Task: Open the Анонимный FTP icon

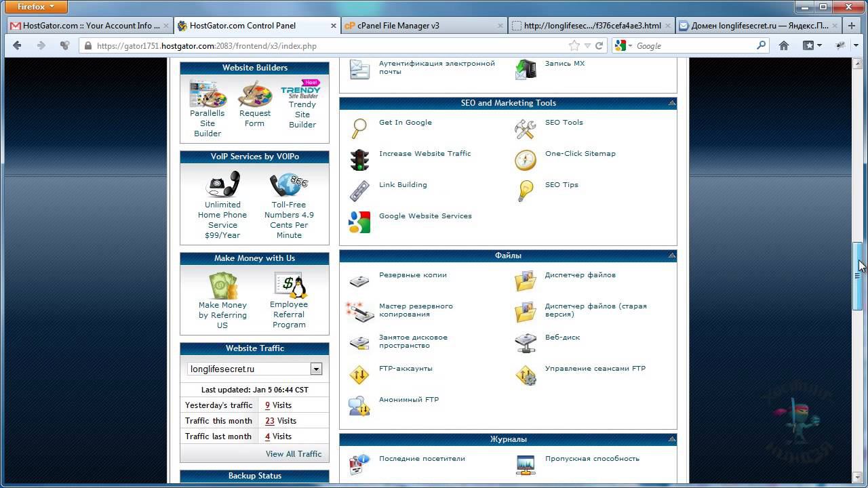Action: [359, 406]
